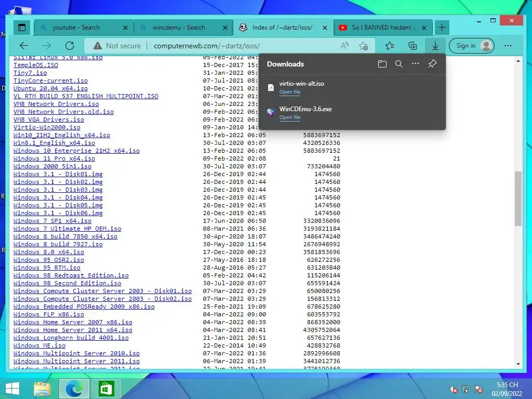Click page scrollbar down arrow
This screenshot has height=399, width=532.
[x=518, y=364]
